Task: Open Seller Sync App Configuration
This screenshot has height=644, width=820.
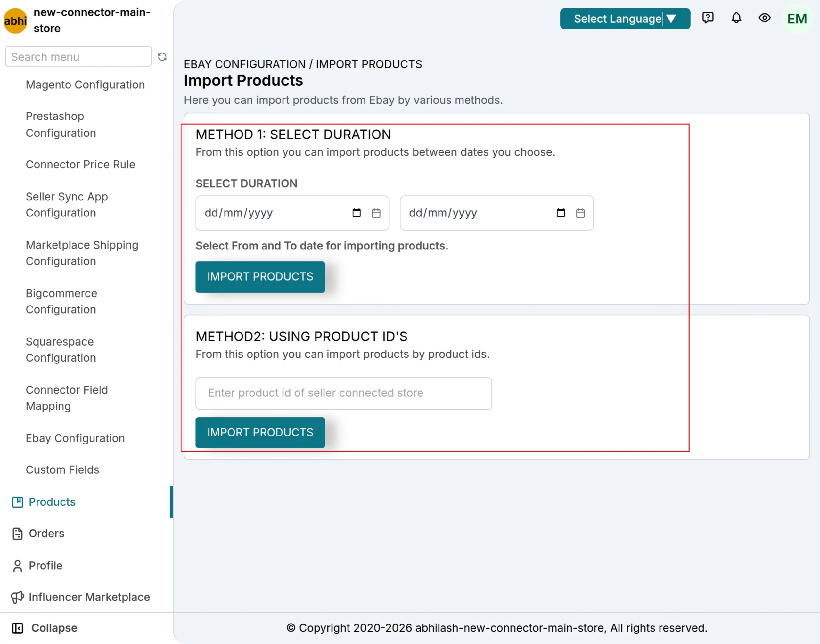Action: coord(67,205)
